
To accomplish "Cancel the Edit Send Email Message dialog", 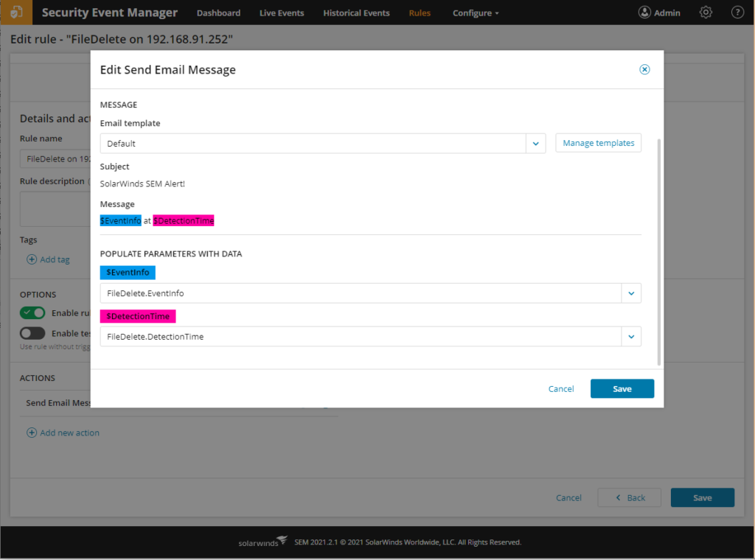I will pyautogui.click(x=561, y=389).
